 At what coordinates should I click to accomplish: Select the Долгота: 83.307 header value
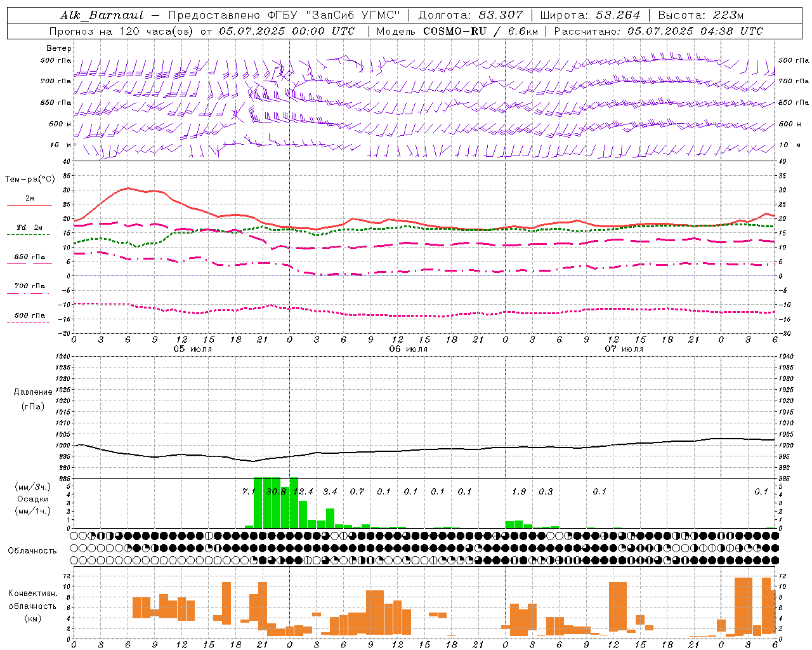pos(470,15)
